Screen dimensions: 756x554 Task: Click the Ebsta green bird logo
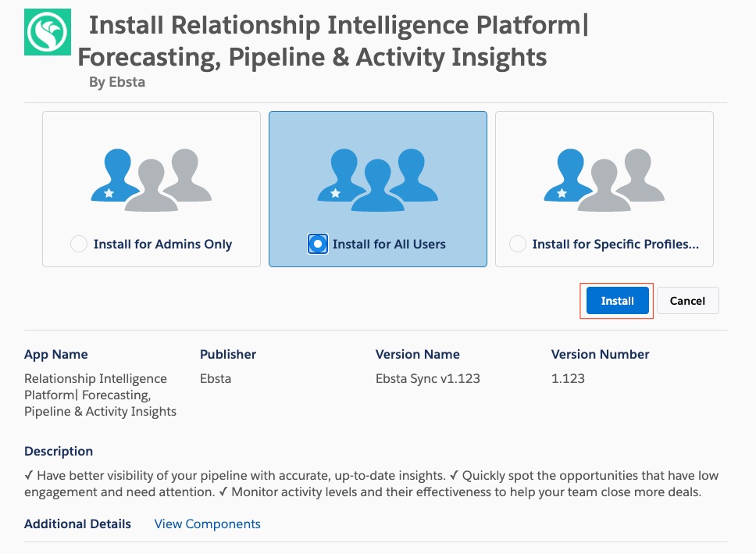pyautogui.click(x=48, y=31)
